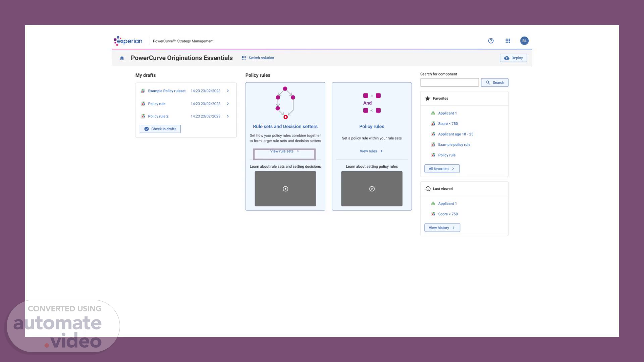Open the apps grid icon in header
Screen dimensions: 644x362
tap(508, 41)
